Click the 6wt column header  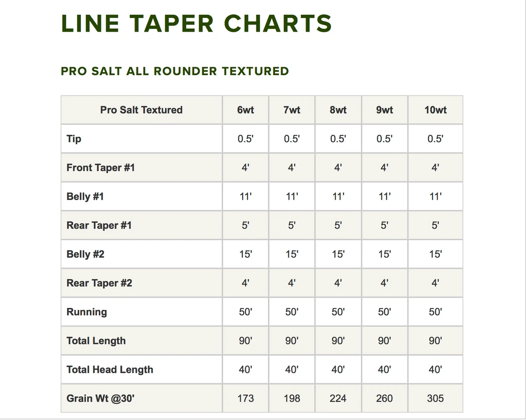pyautogui.click(x=245, y=110)
